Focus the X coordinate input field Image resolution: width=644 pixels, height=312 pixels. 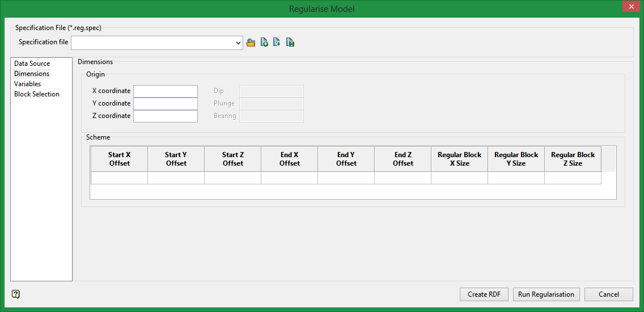(166, 91)
